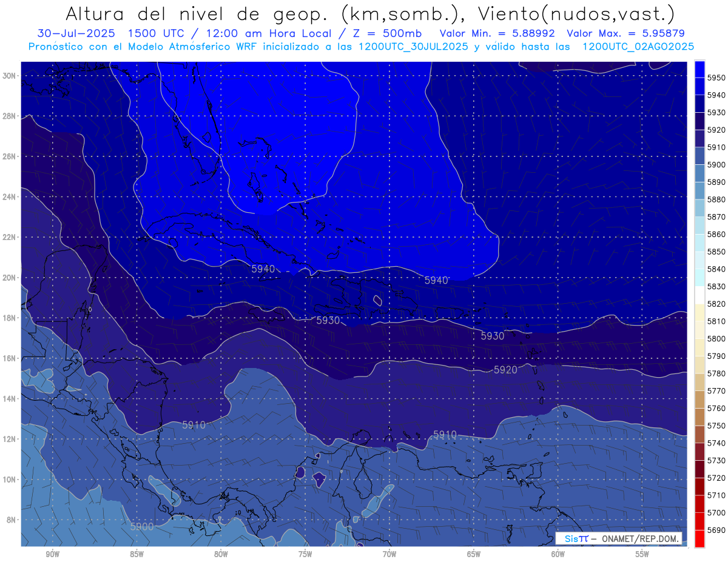Image resolution: width=728 pixels, height=562 pixels.
Task: Click the 18N latitude axis label
Action: point(9,318)
